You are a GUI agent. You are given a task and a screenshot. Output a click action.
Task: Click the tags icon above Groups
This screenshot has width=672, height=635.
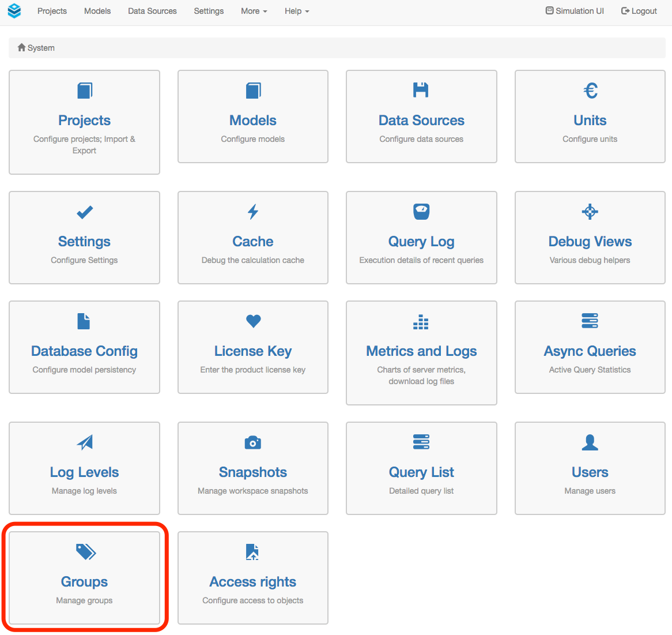85,552
